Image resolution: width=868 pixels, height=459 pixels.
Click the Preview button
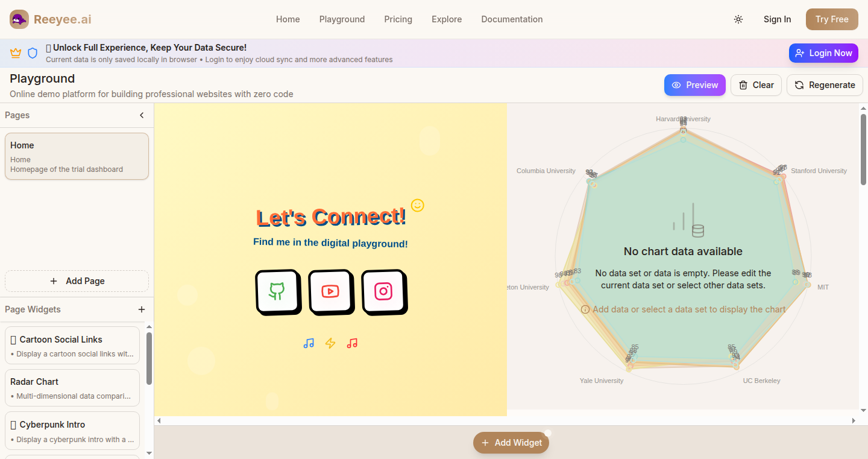point(695,85)
